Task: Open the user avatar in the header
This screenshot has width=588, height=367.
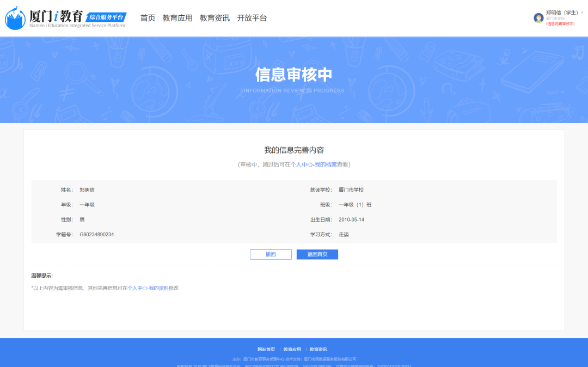Action: click(538, 18)
